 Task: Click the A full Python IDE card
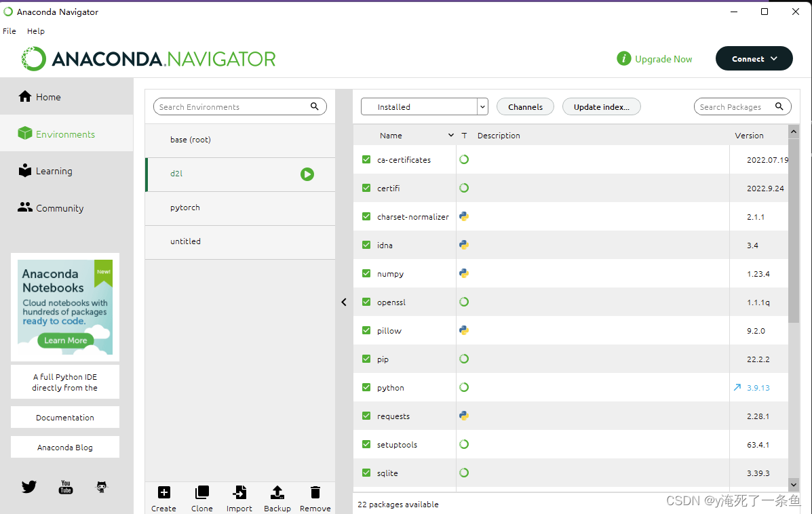[64, 382]
